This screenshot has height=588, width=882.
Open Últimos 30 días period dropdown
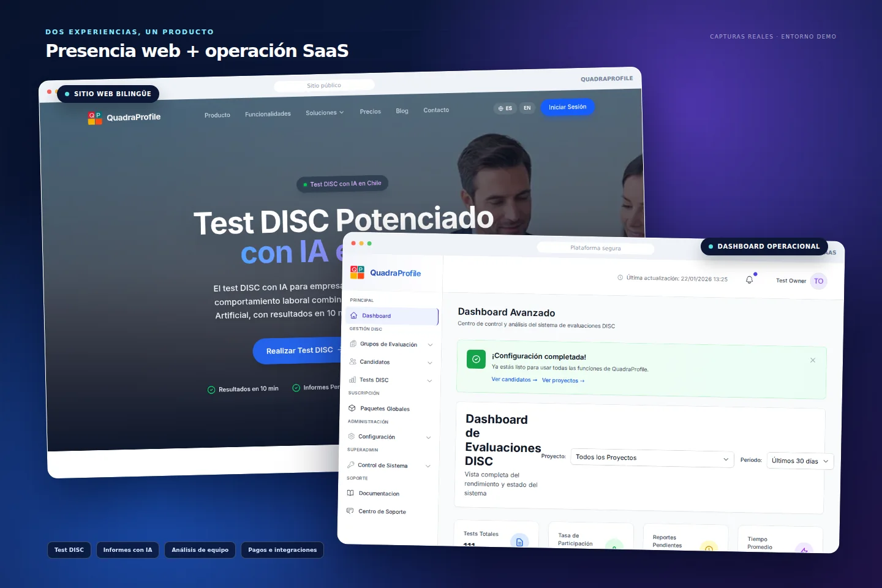point(801,461)
